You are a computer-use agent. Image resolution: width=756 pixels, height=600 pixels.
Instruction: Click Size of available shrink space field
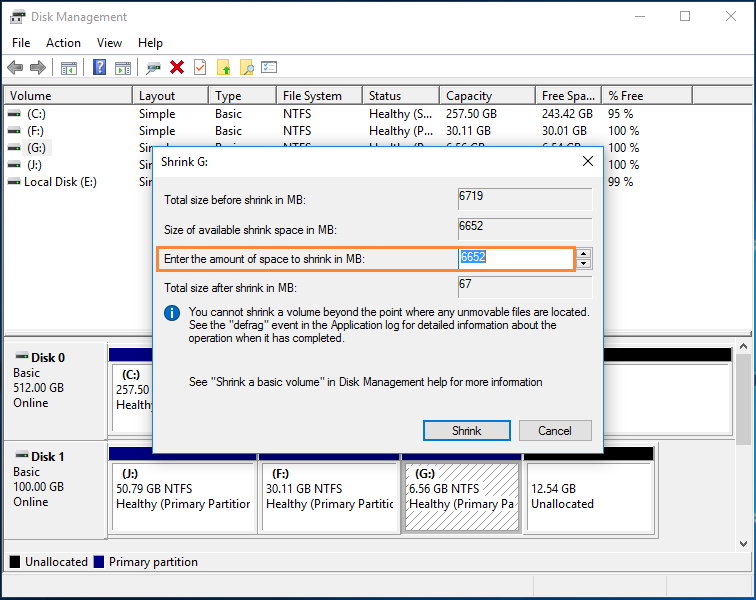click(525, 229)
